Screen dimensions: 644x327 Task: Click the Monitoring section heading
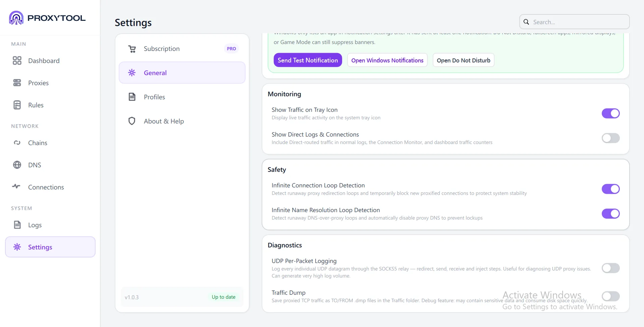click(284, 94)
